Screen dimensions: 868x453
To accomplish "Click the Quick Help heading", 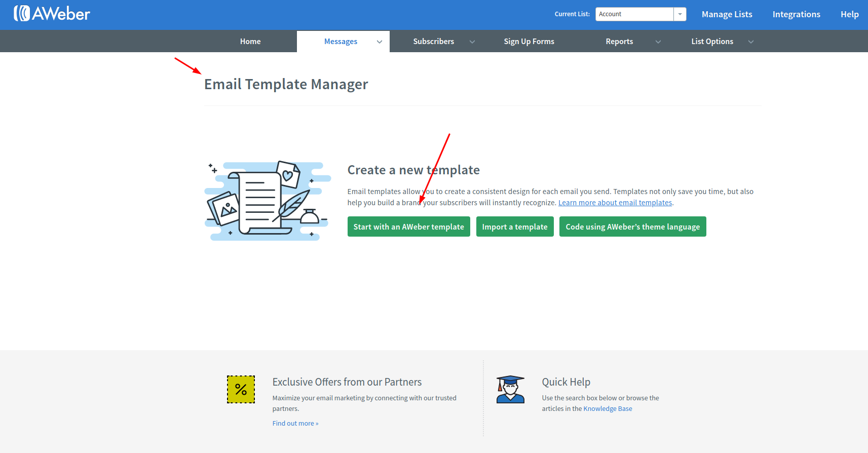I will 566,382.
